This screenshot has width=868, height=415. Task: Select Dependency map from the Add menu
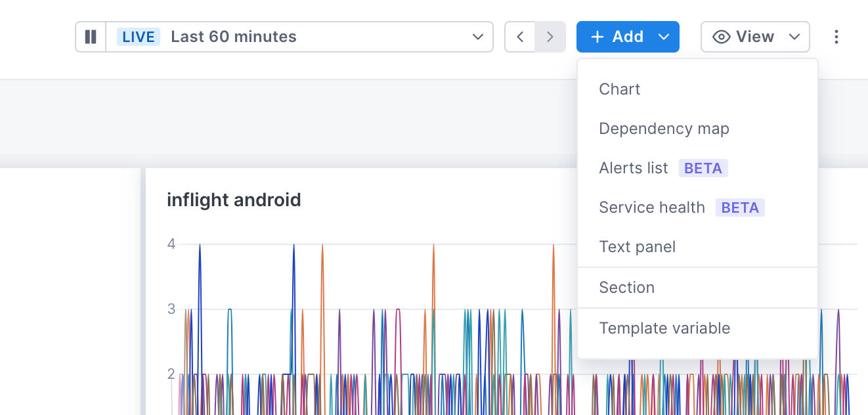click(664, 128)
